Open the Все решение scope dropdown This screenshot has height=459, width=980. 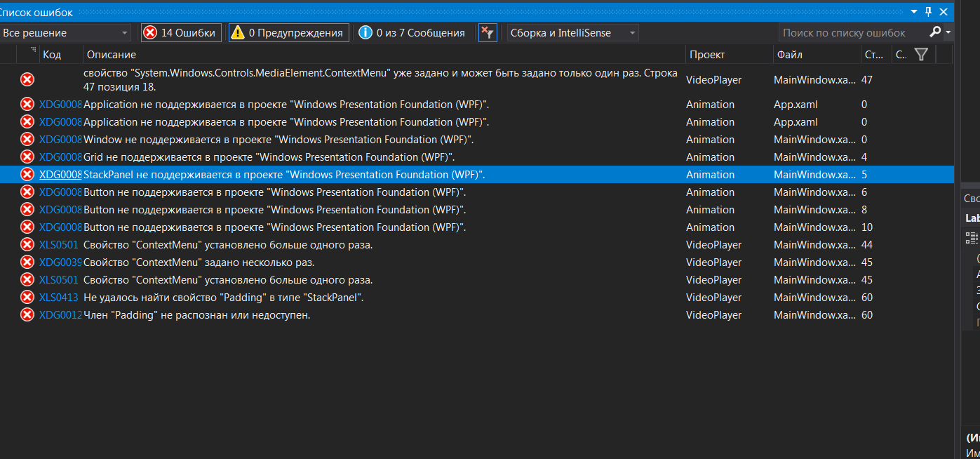coord(66,32)
